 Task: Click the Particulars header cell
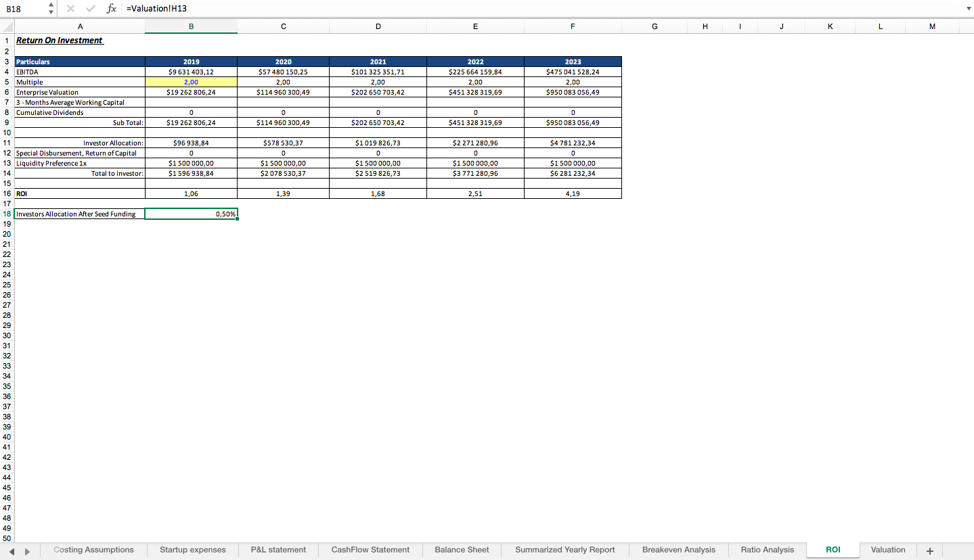(x=80, y=62)
